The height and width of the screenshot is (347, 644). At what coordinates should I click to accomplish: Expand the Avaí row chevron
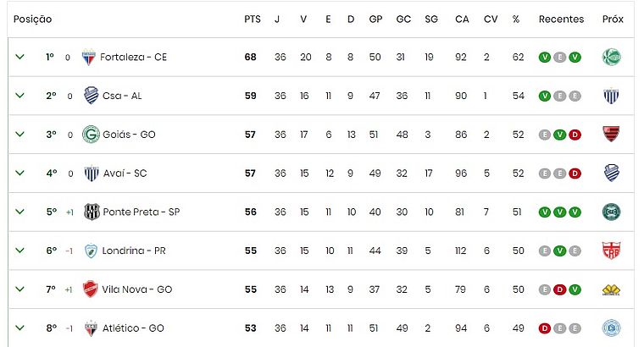pos(19,173)
